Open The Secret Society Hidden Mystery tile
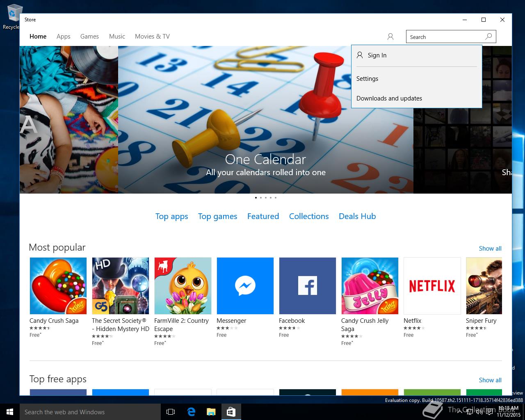This screenshot has width=525, height=420. tap(121, 286)
